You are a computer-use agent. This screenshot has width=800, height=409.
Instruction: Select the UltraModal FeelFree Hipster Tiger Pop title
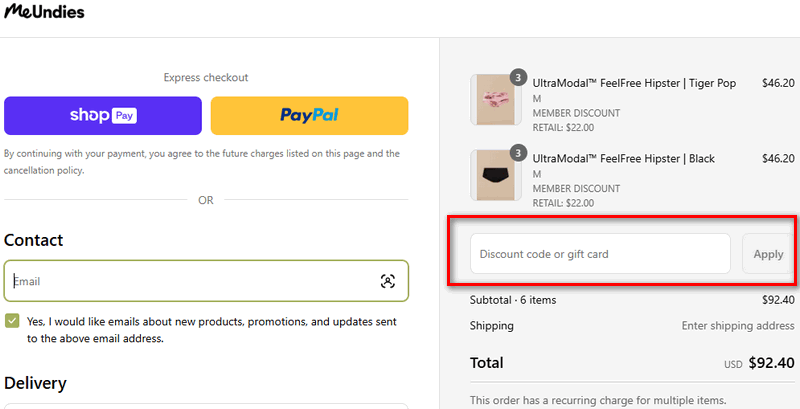(634, 84)
